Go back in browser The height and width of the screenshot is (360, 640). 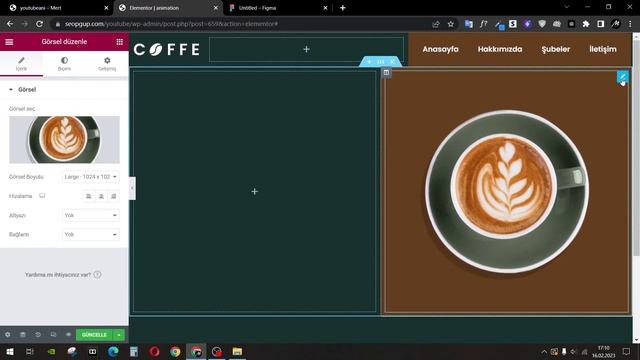[10, 24]
